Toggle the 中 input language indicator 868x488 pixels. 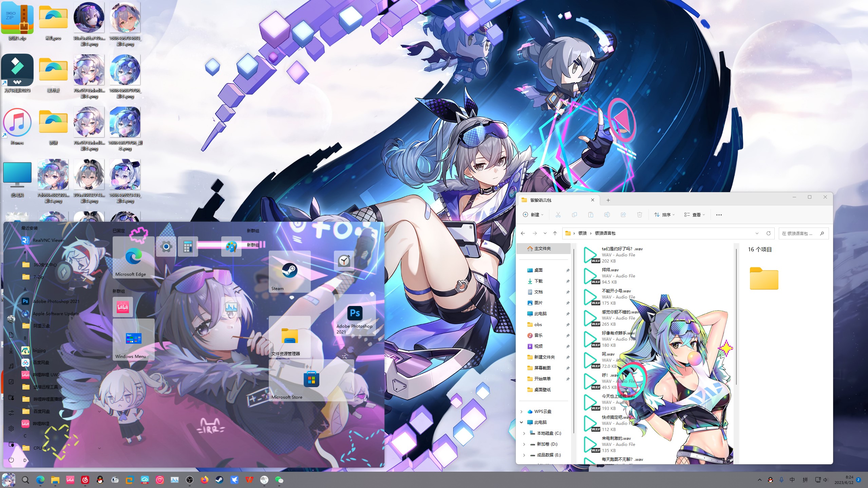pyautogui.click(x=792, y=480)
